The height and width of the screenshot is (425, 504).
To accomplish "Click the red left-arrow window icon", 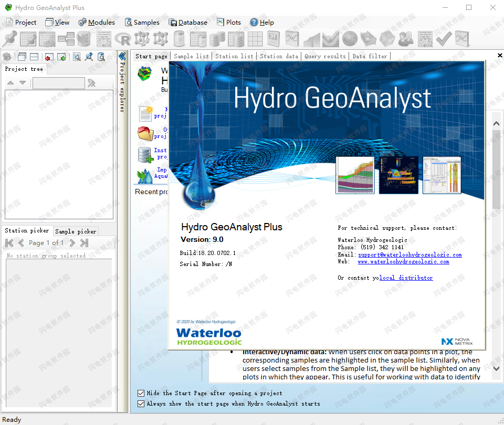I will [x=49, y=57].
